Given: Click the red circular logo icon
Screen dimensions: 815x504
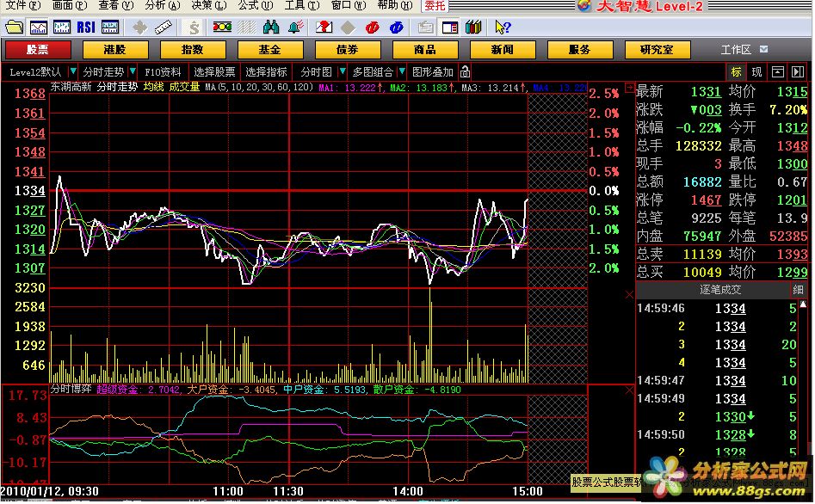Looking at the screenshot, I should 372,27.
